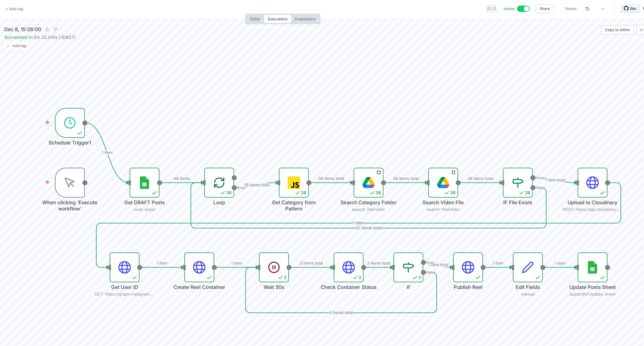This screenshot has height=346, width=644.
Task: Add a workflow tag at top left
Action: pos(15,9)
